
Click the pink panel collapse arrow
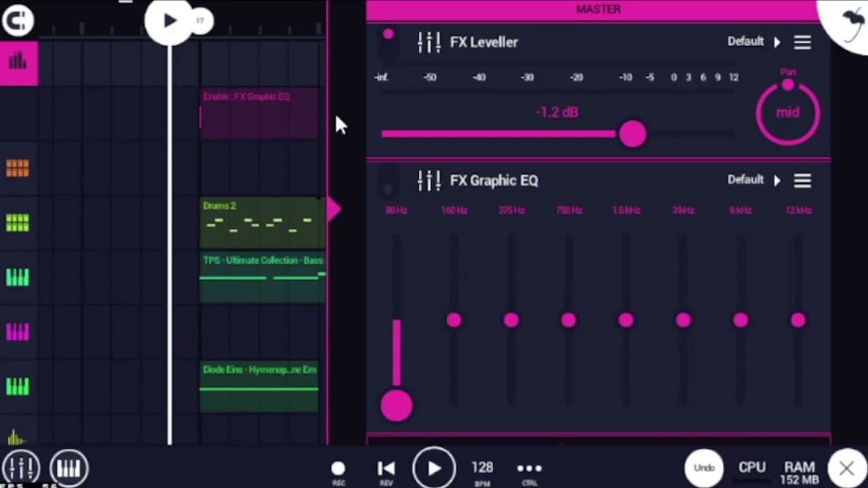pos(333,209)
